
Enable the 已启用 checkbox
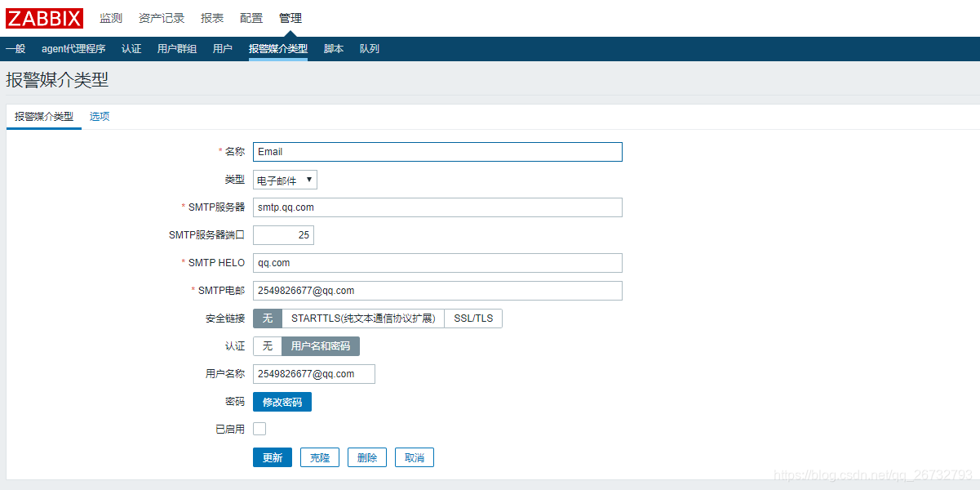point(259,428)
